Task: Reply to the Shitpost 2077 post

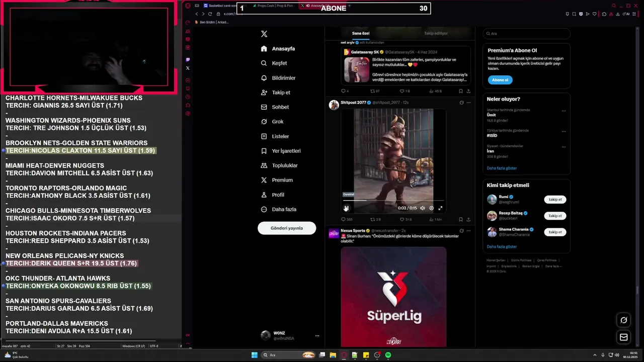Action: (346, 219)
